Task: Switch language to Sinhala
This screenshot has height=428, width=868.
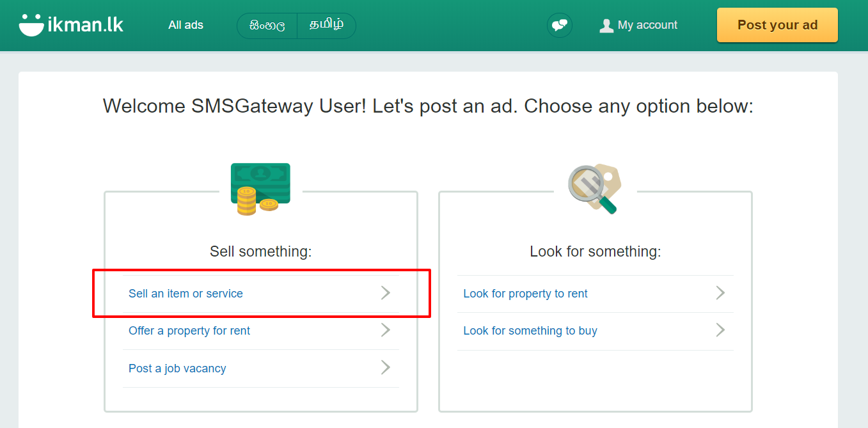Action: point(267,26)
